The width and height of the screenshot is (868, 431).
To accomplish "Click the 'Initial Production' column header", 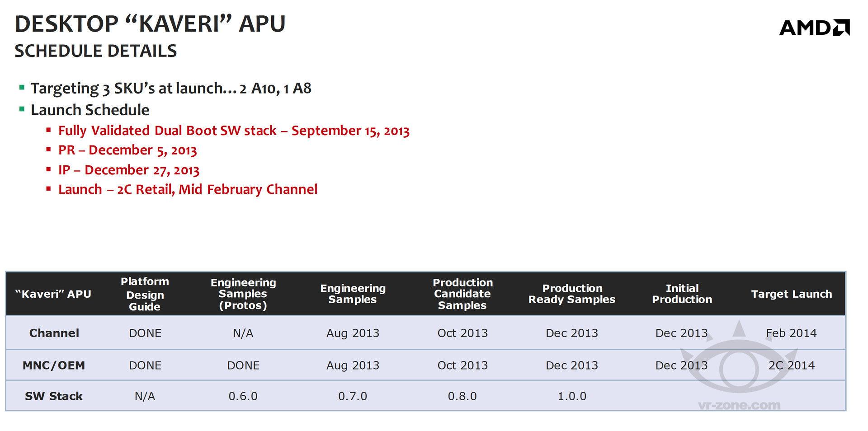I will [682, 294].
